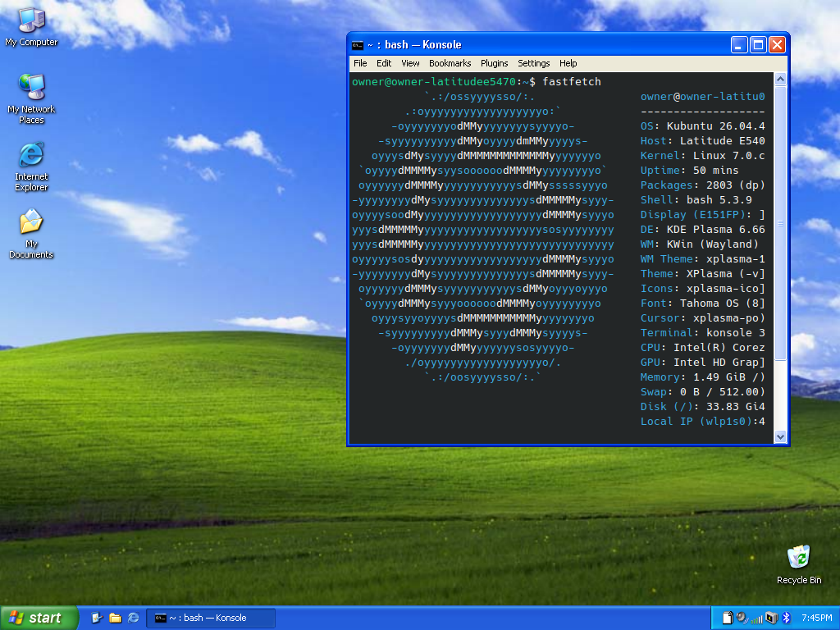Viewport: 840px width, 630px height.
Task: Open the folder quick launch icon
Action: [115, 618]
